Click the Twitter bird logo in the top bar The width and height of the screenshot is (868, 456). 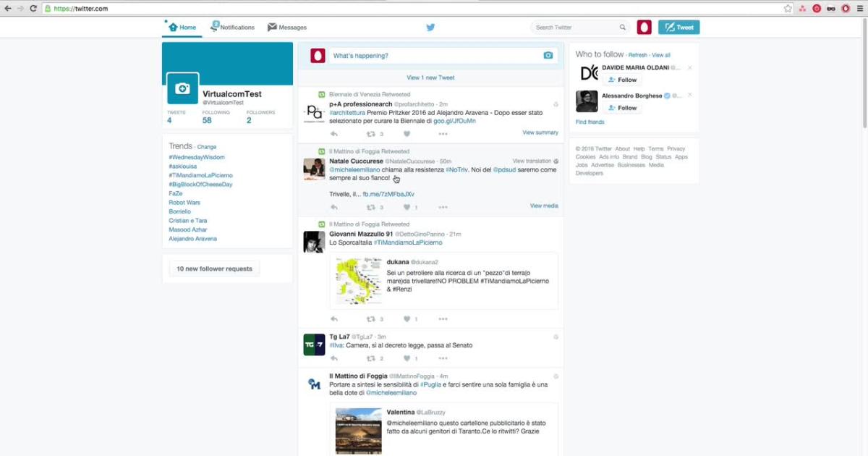tap(430, 28)
